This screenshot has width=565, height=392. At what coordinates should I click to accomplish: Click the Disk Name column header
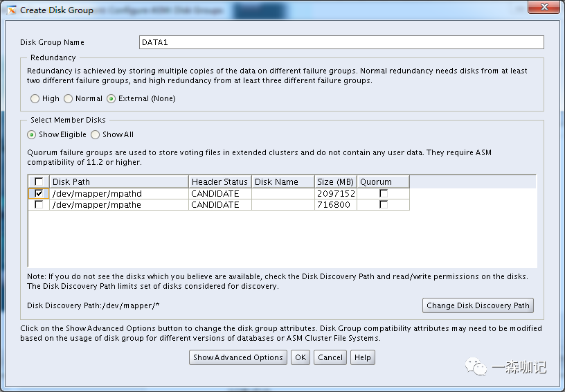click(x=283, y=181)
